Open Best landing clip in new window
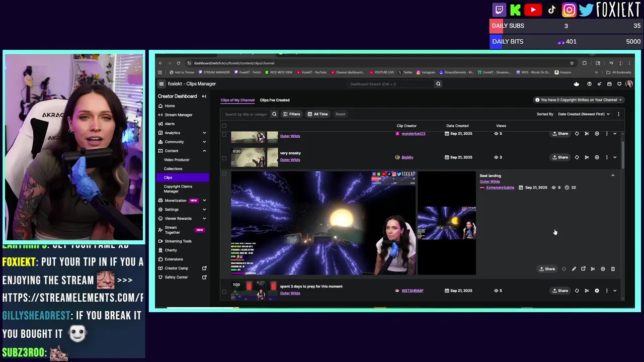 coord(583,269)
